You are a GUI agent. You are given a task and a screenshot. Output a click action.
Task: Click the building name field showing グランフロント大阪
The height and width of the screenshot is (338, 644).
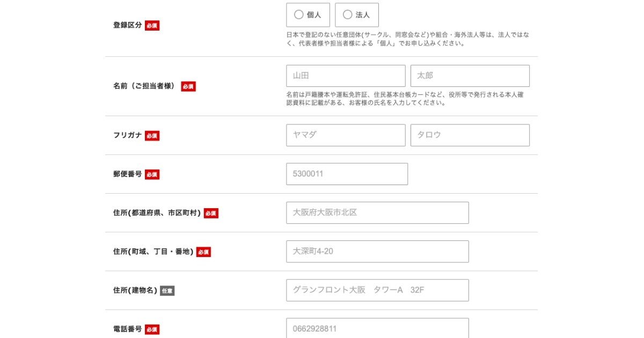[x=377, y=290]
